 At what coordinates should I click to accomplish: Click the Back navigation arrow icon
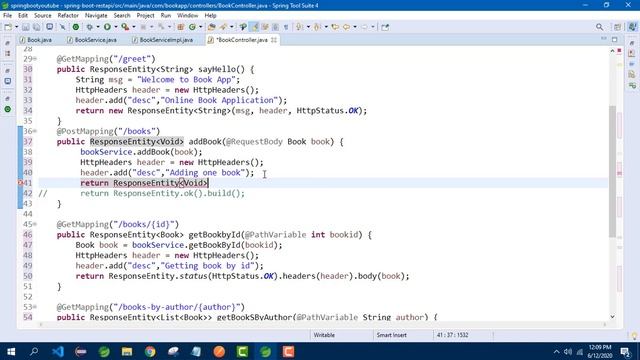coord(346,27)
